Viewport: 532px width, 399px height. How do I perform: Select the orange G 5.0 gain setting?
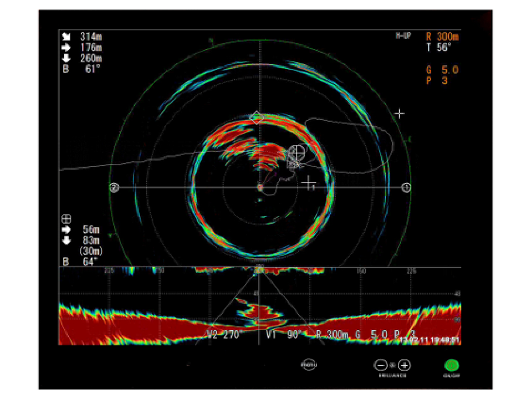pyautogui.click(x=442, y=70)
